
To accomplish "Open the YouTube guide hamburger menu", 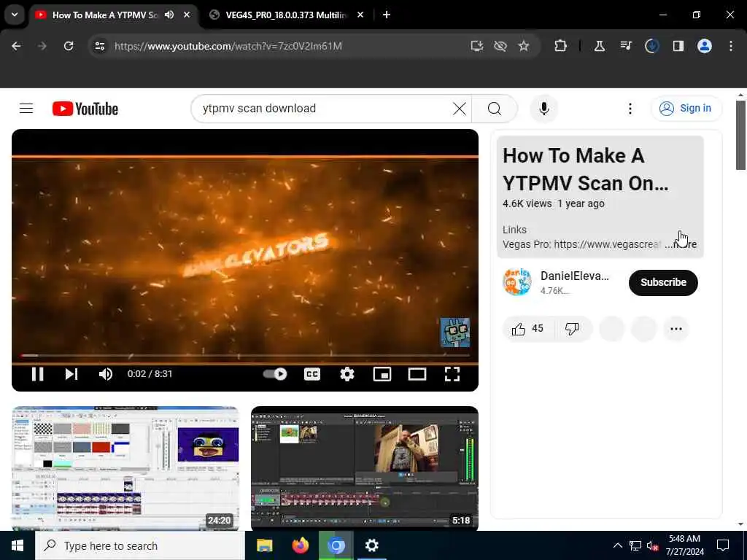I will [26, 109].
